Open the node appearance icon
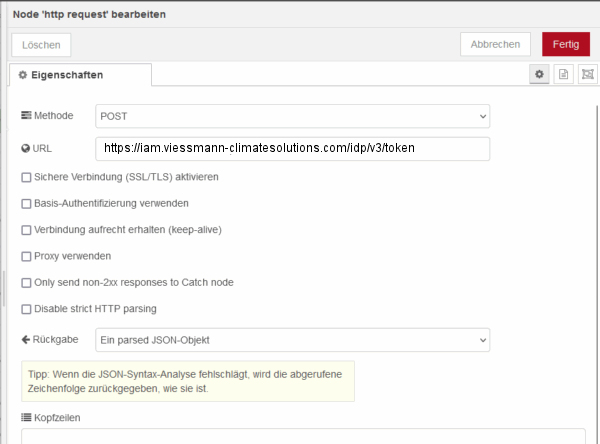Image resolution: width=600 pixels, height=444 pixels. tap(588, 74)
